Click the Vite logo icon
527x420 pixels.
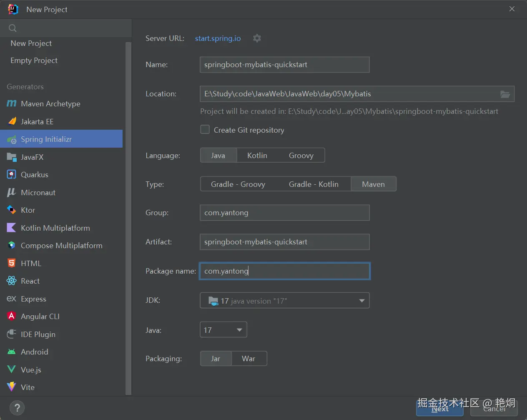click(x=12, y=387)
